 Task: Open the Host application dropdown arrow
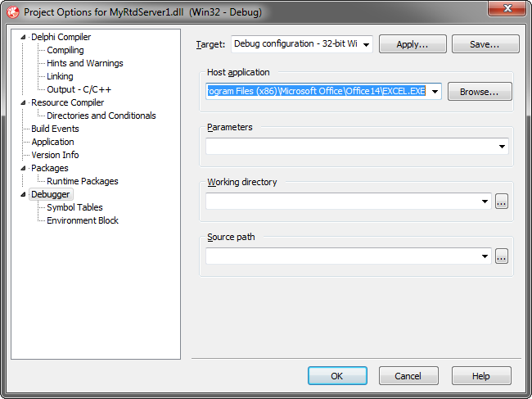pyautogui.click(x=435, y=91)
